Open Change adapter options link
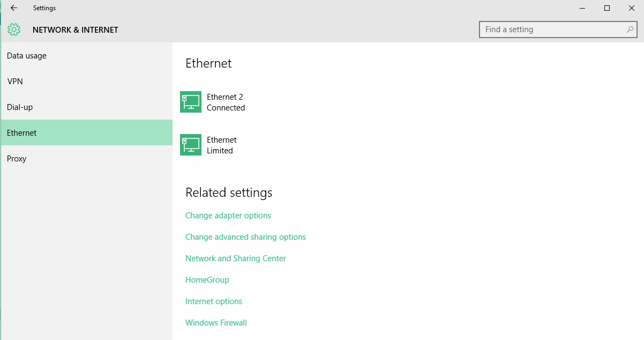Screen dimensions: 644x340 pyautogui.click(x=228, y=216)
